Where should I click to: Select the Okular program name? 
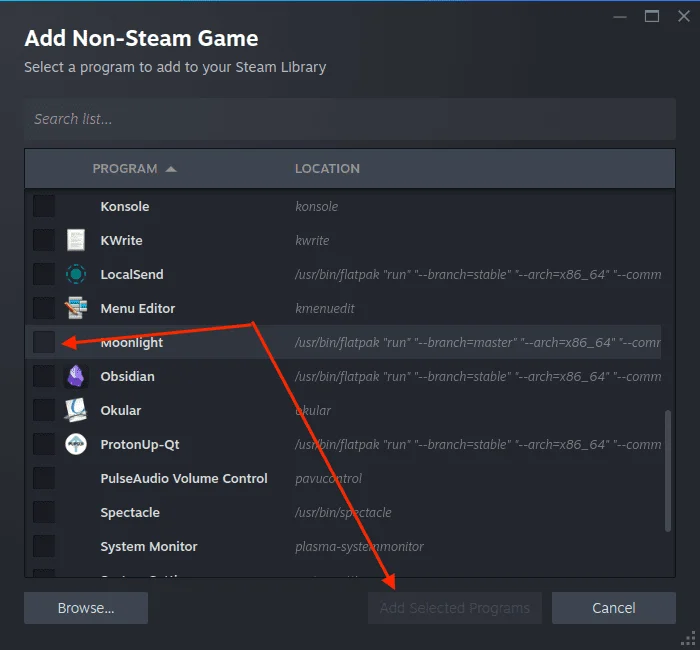pyautogui.click(x=121, y=411)
